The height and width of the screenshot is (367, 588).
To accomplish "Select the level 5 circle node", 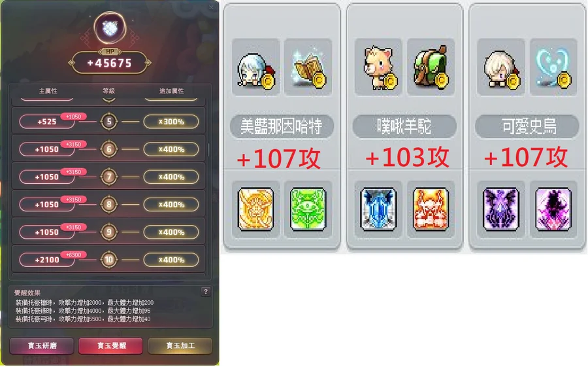I will click(x=109, y=121).
